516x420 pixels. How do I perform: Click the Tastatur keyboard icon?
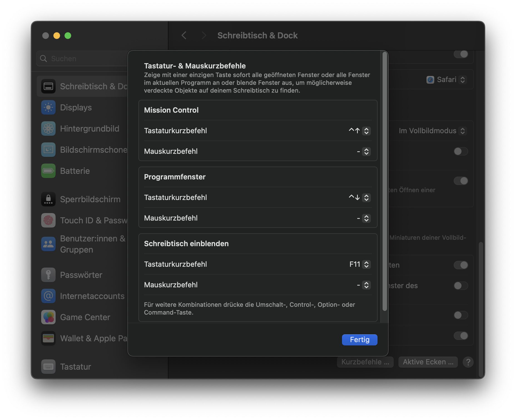[x=48, y=367]
